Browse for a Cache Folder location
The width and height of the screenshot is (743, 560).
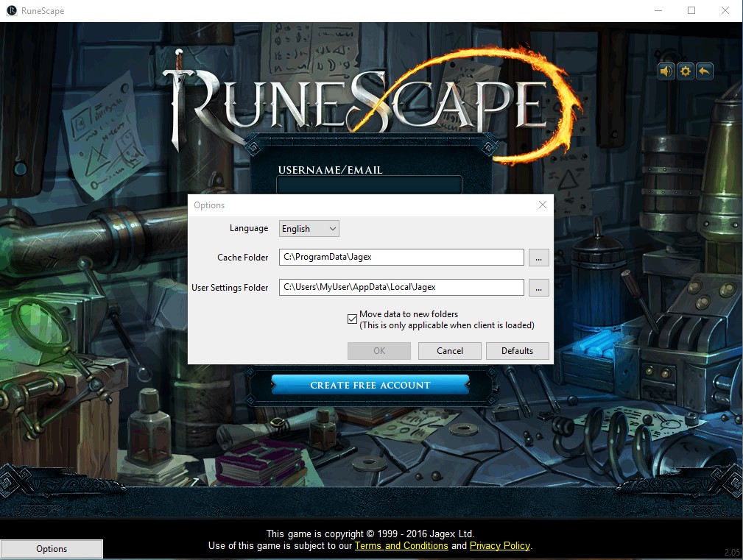[539, 258]
